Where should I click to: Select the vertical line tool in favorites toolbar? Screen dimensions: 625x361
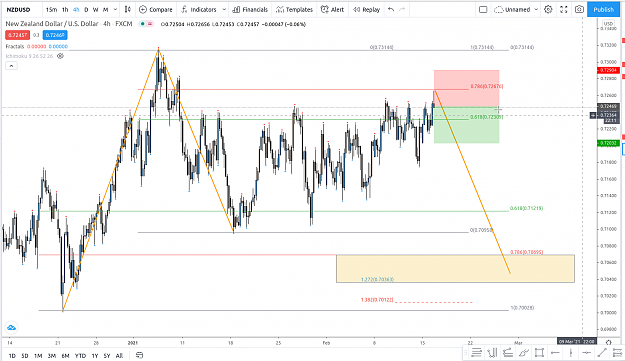tap(570, 352)
